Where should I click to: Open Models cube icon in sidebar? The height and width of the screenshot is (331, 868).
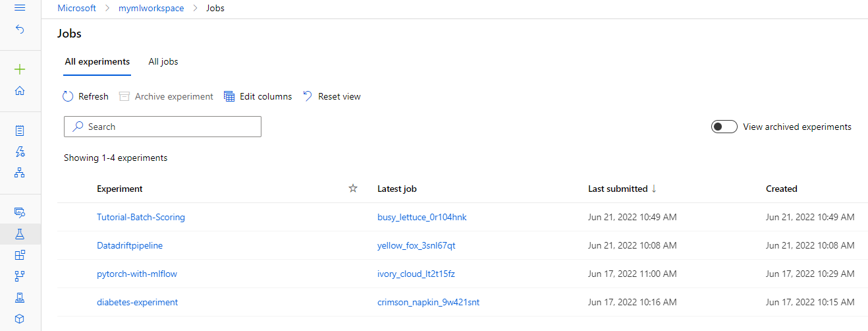pyautogui.click(x=20, y=318)
